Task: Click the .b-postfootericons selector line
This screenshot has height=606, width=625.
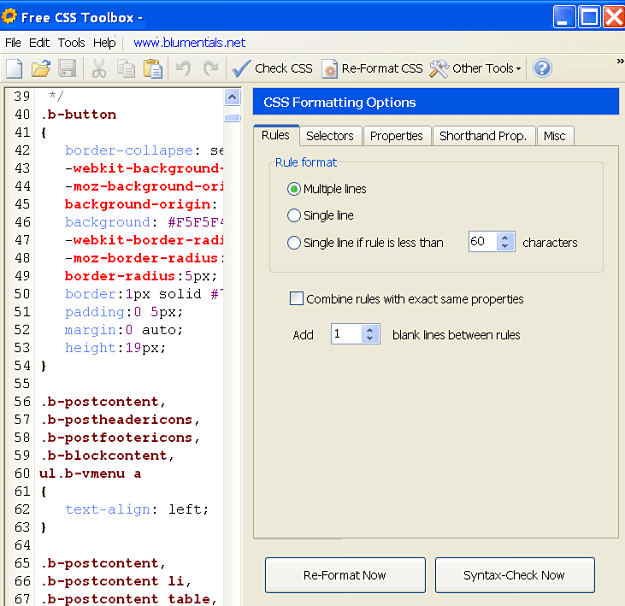Action: (120, 437)
